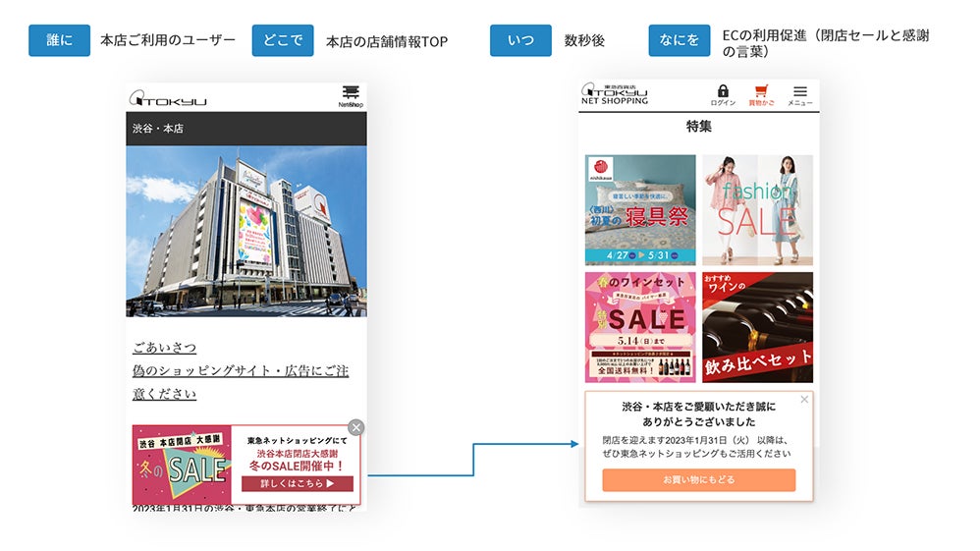Open the 偽のショッピングサイト warning link
This screenshot has width=980, height=551.
[x=241, y=382]
